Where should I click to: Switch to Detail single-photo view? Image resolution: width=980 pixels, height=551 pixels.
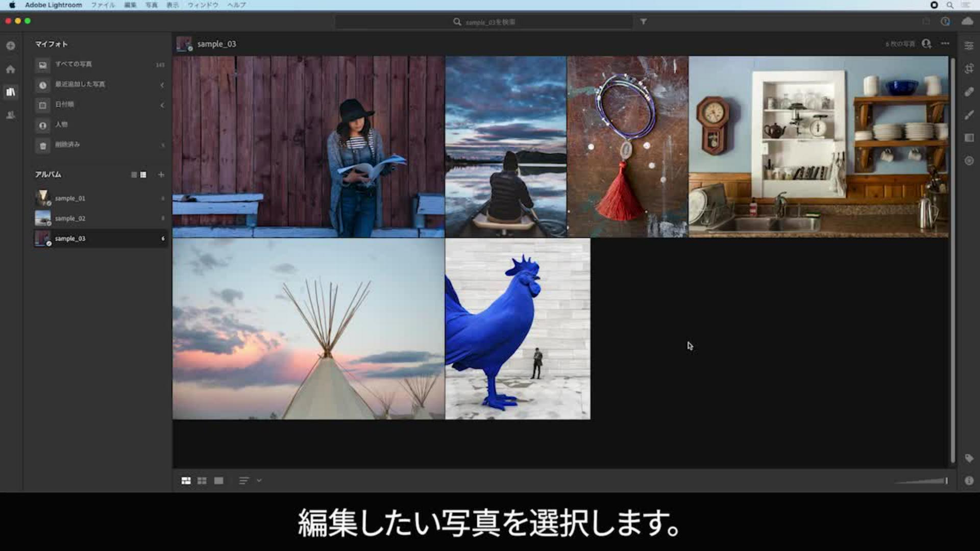click(219, 481)
